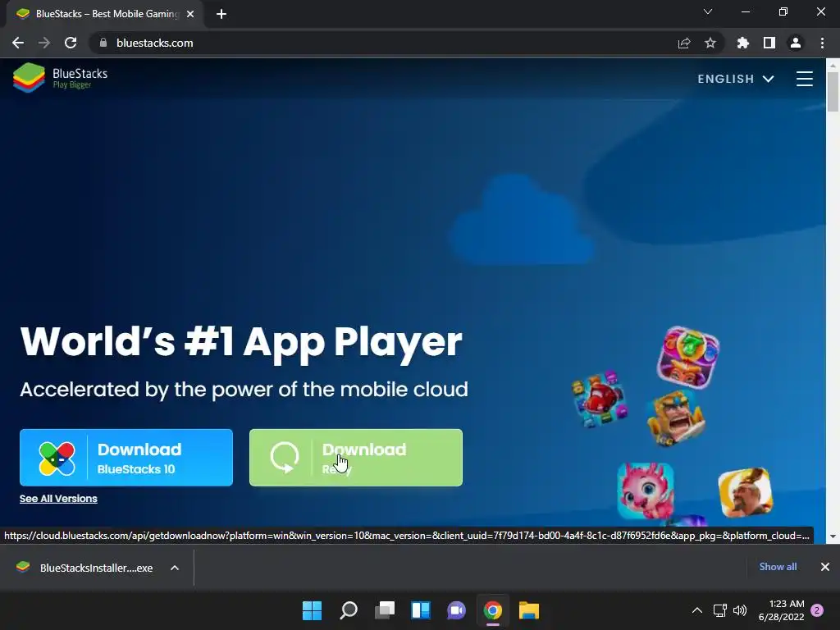Open the Chrome profile avatar

tap(796, 43)
